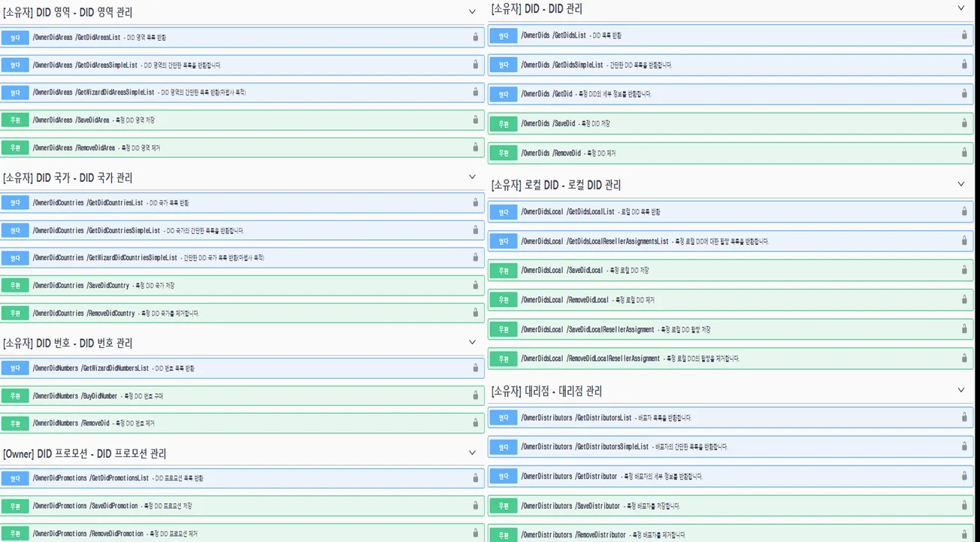Image resolution: width=980 pixels, height=542 pixels.
Task: Click lock icon for GetWizardDidCountriesSimpleList endpoint
Action: tap(475, 257)
